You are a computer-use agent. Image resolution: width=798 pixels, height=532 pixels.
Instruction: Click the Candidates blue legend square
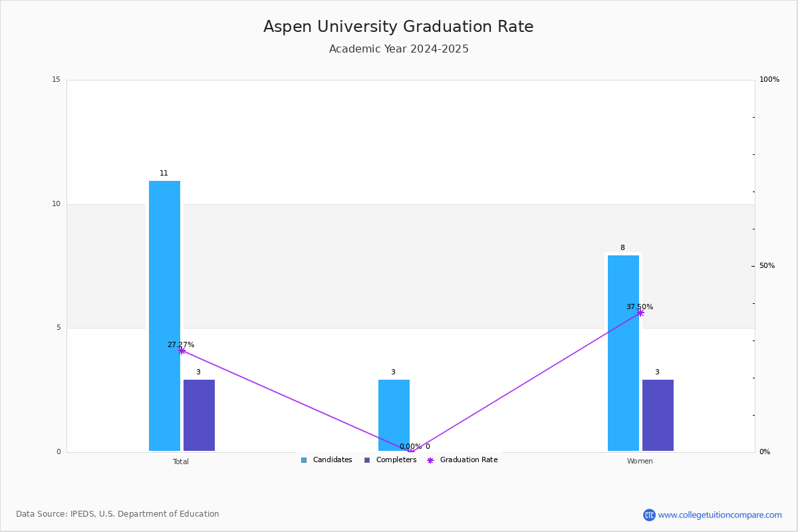point(304,460)
